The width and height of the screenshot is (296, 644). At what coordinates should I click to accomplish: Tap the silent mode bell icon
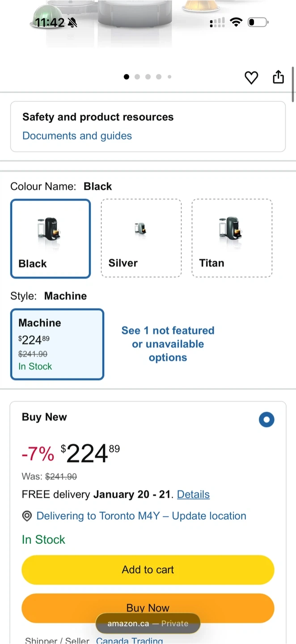[72, 22]
